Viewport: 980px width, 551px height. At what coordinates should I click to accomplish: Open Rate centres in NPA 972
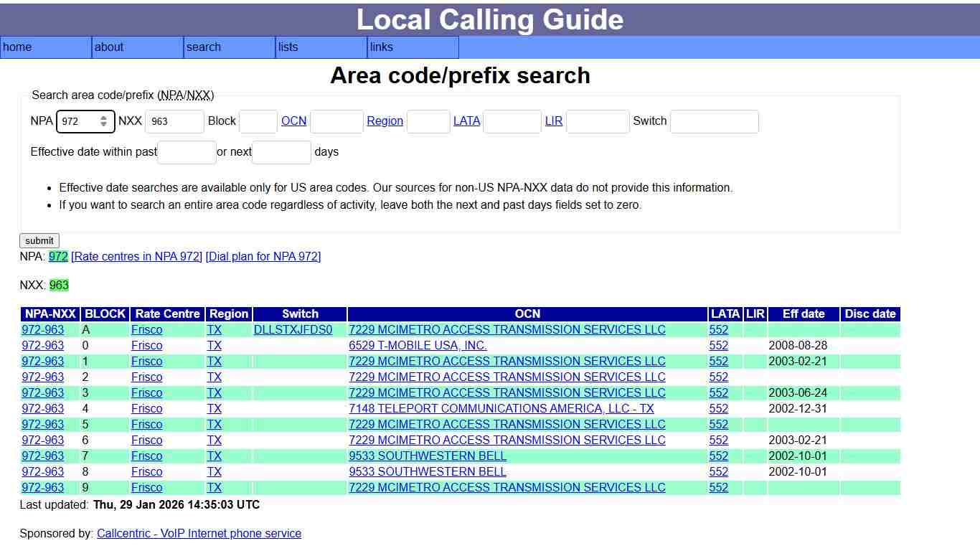click(138, 256)
